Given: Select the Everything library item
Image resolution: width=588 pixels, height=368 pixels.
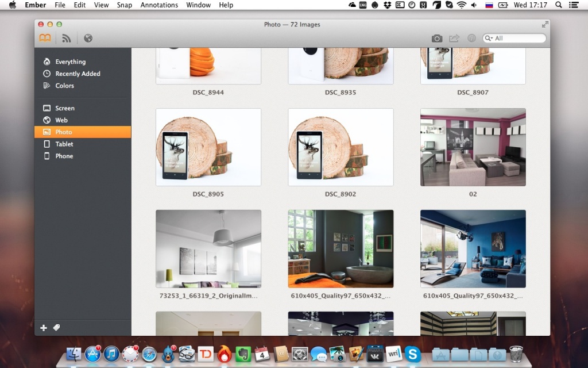Looking at the screenshot, I should [70, 62].
